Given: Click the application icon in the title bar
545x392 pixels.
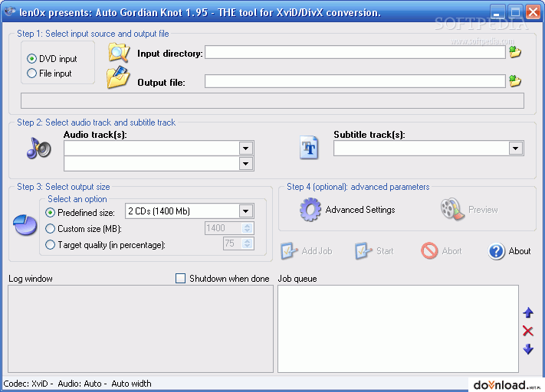Looking at the screenshot, I should coord(10,11).
